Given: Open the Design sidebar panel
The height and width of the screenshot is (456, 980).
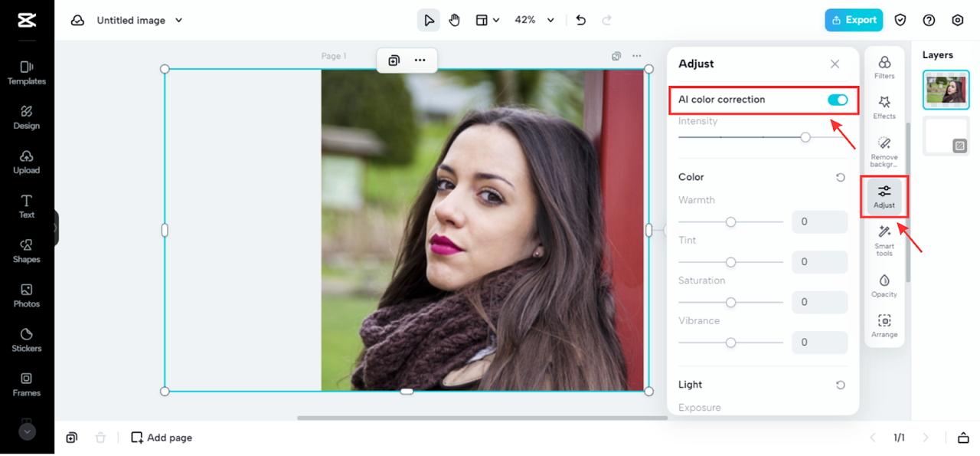Looking at the screenshot, I should tap(27, 117).
